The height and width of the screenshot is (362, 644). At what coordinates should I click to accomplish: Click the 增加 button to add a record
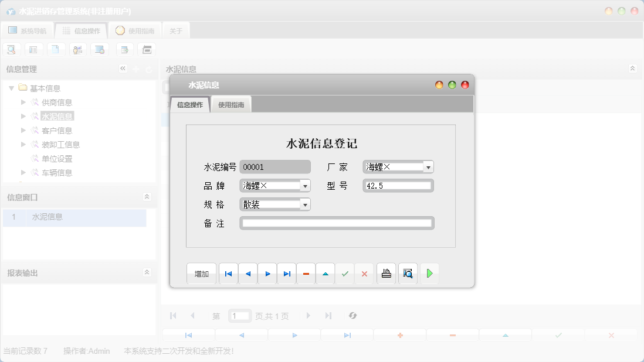[201, 274]
